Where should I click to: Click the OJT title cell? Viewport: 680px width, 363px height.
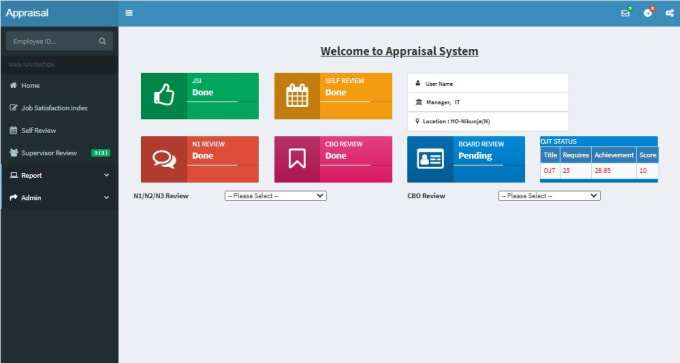pos(549,171)
